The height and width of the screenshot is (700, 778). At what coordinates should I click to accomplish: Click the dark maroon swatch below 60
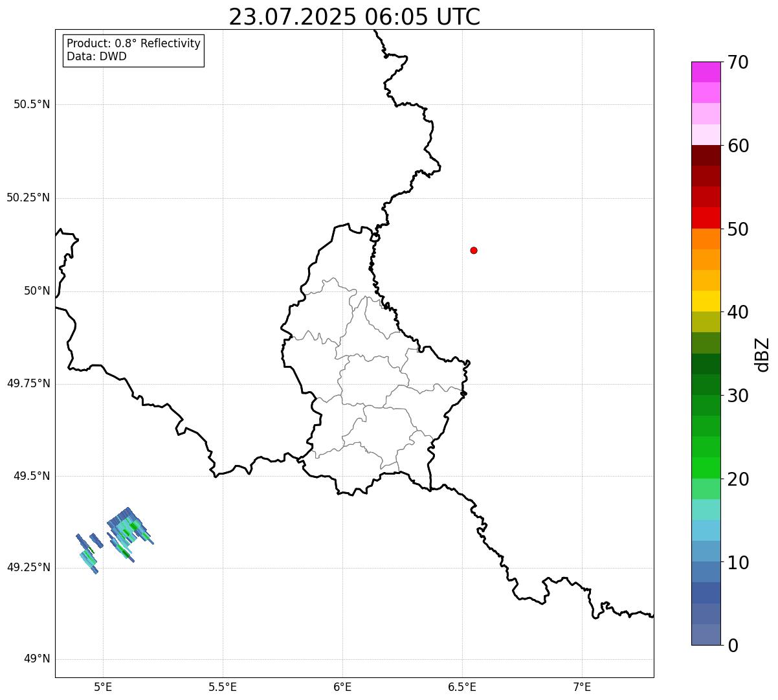(x=706, y=155)
